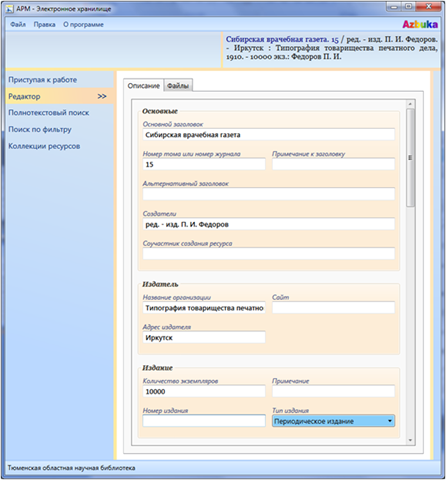Minimize the АРМ window
This screenshot has height=480, width=446.
click(x=394, y=7)
